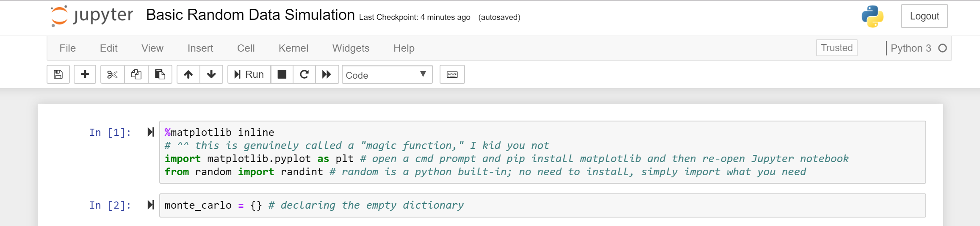This screenshot has width=980, height=226.
Task: Click the Logout button
Action: tap(924, 16)
